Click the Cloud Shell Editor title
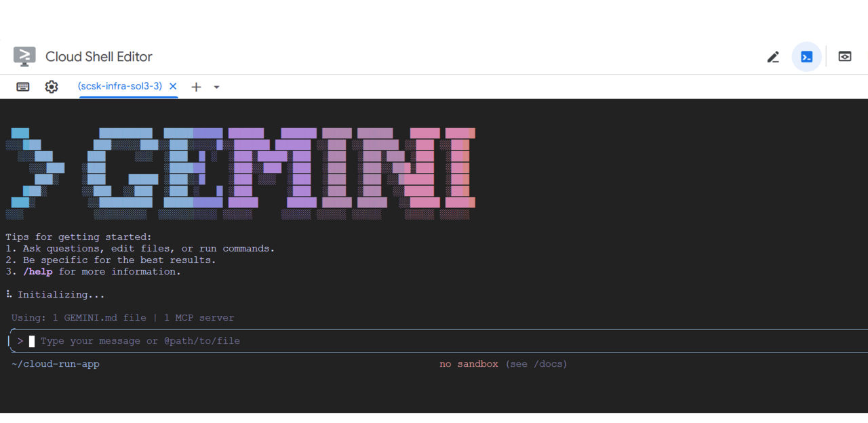 pos(99,57)
